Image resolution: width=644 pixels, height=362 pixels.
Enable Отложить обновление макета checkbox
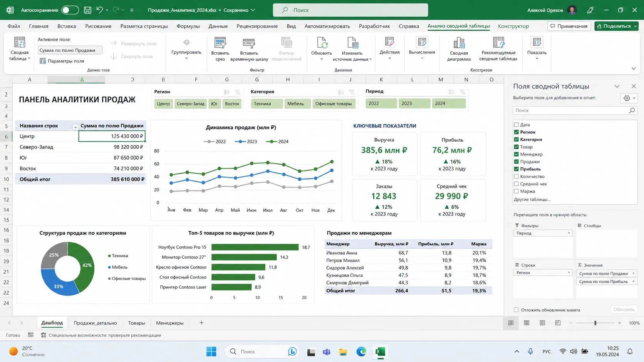pos(516,310)
